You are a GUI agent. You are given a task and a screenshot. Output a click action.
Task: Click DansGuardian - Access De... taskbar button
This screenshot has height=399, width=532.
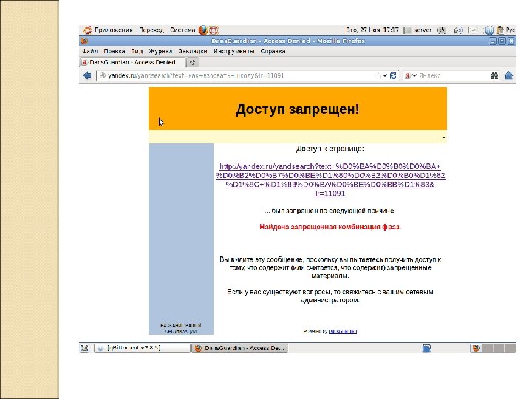coord(239,348)
